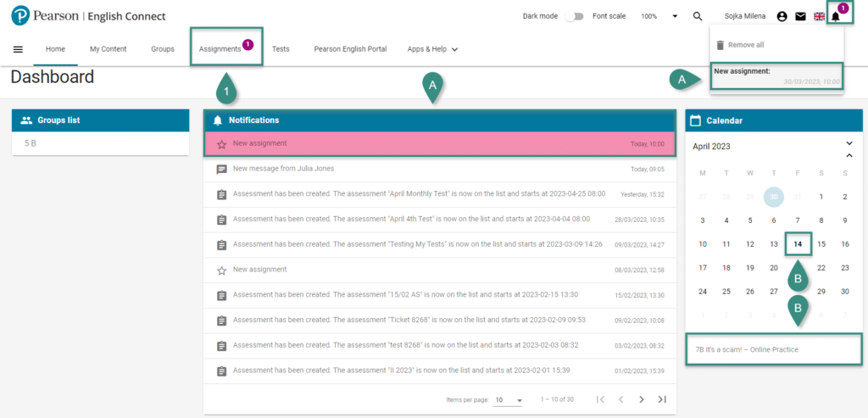Go to last page of notifications
Screen dimensions: 868x418
point(662,399)
